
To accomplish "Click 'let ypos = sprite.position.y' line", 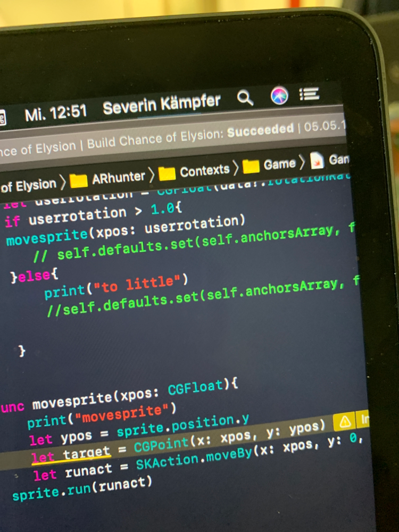I will pyautogui.click(x=139, y=429).
